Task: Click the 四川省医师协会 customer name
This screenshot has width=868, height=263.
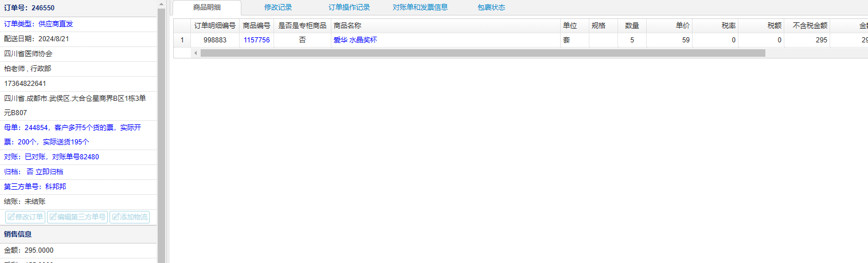Action: tap(28, 53)
